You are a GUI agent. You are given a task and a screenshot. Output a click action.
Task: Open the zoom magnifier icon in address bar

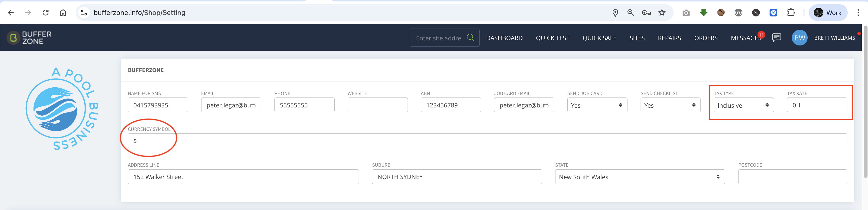point(630,13)
